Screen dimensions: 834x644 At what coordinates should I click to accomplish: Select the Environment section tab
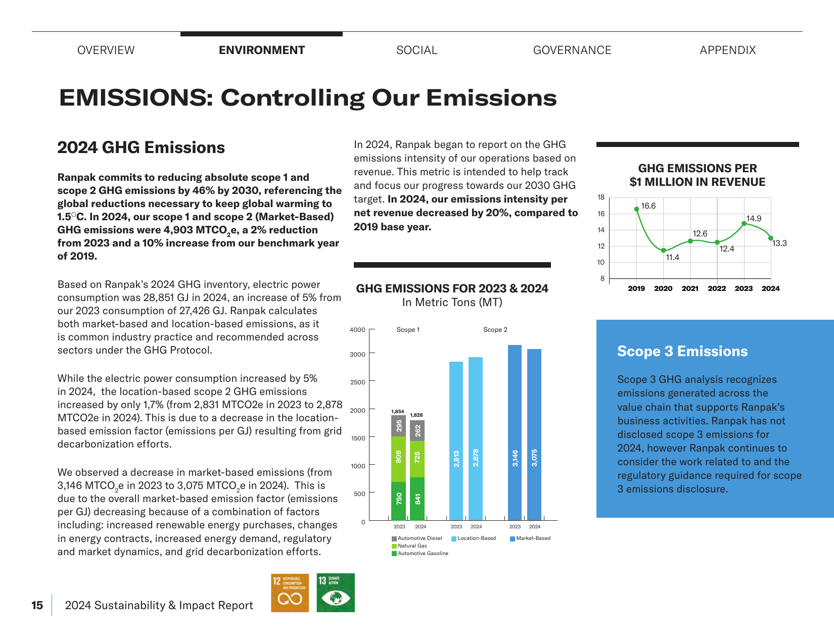tap(262, 50)
